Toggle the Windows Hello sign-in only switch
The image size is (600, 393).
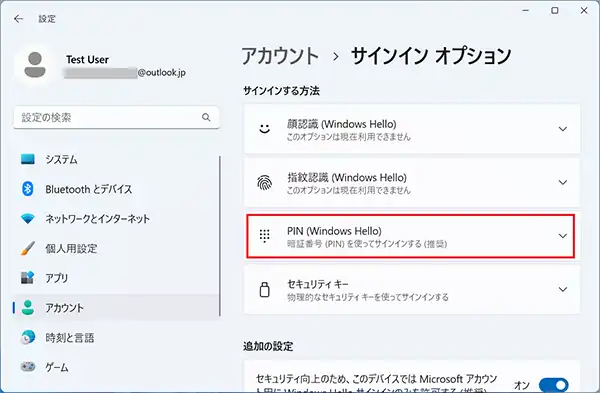pyautogui.click(x=553, y=385)
